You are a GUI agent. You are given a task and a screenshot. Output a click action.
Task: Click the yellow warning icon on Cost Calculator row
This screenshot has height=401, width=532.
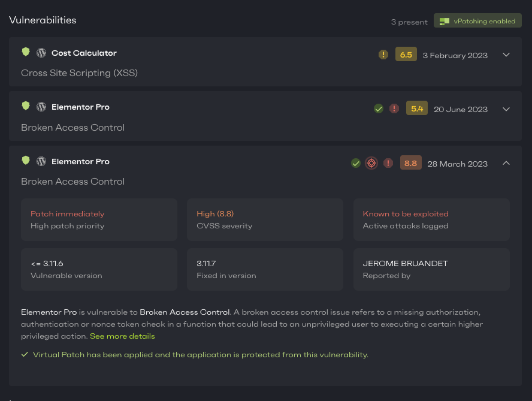tap(383, 55)
